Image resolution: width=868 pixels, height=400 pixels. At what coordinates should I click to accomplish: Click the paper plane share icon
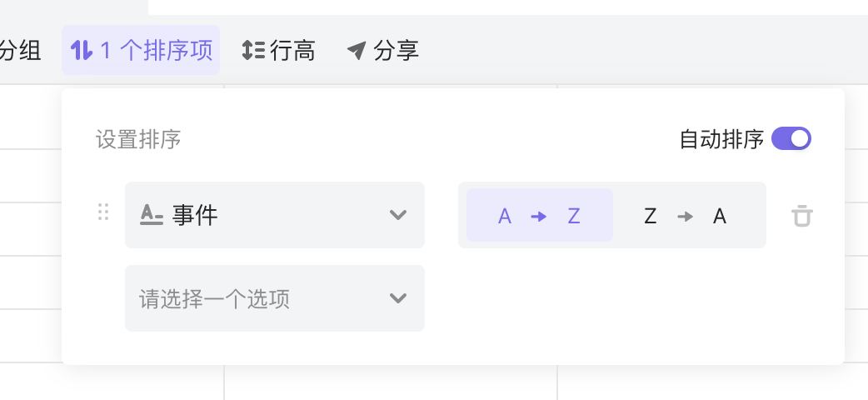coord(357,50)
